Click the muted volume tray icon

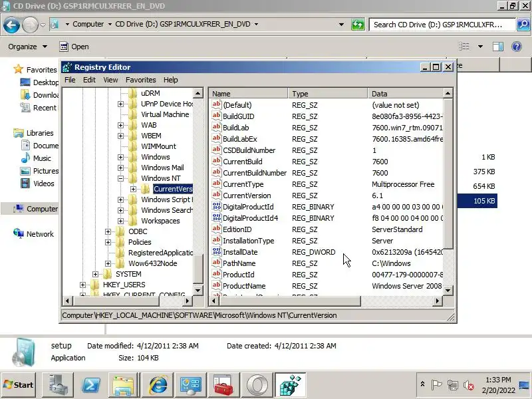[x=469, y=385]
